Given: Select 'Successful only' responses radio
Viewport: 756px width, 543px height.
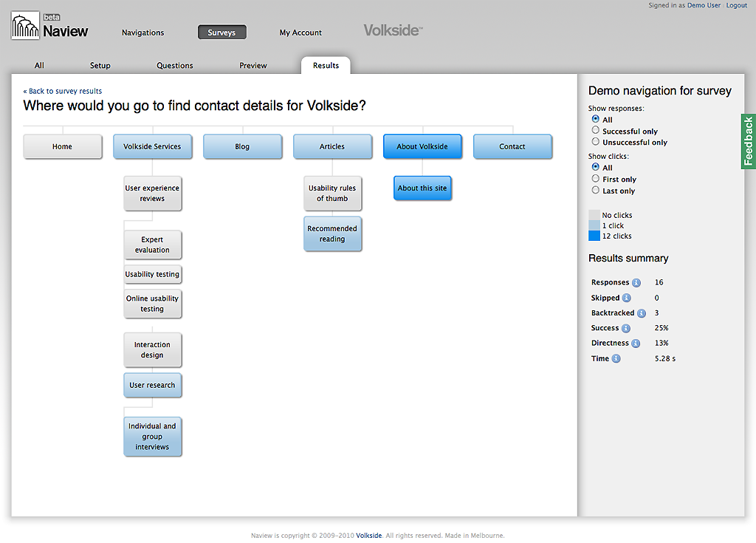Looking at the screenshot, I should (x=596, y=130).
